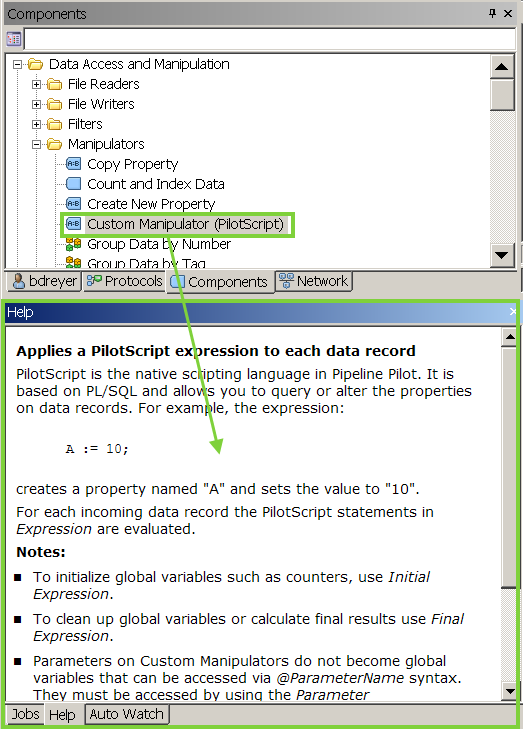This screenshot has width=524, height=729.
Task: Switch to the Auto Watch tab
Action: (126, 714)
